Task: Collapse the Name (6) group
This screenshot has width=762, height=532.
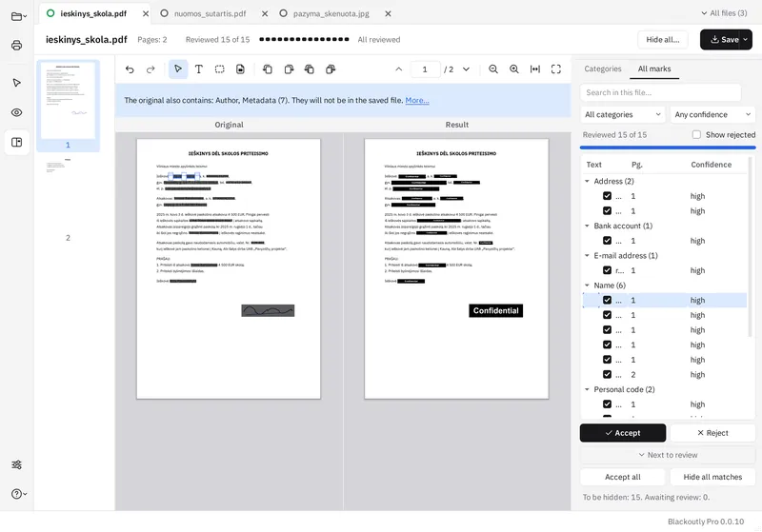Action: pos(587,286)
